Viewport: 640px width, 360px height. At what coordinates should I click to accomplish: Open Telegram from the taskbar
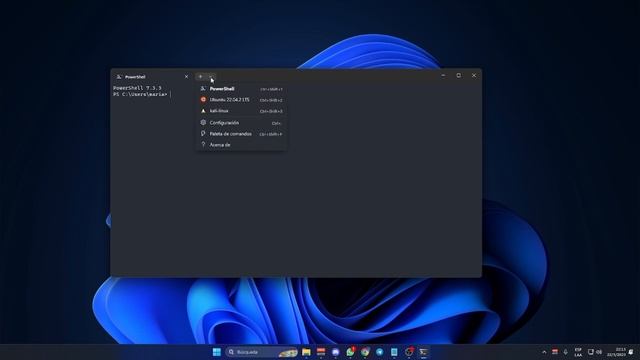[380, 352]
